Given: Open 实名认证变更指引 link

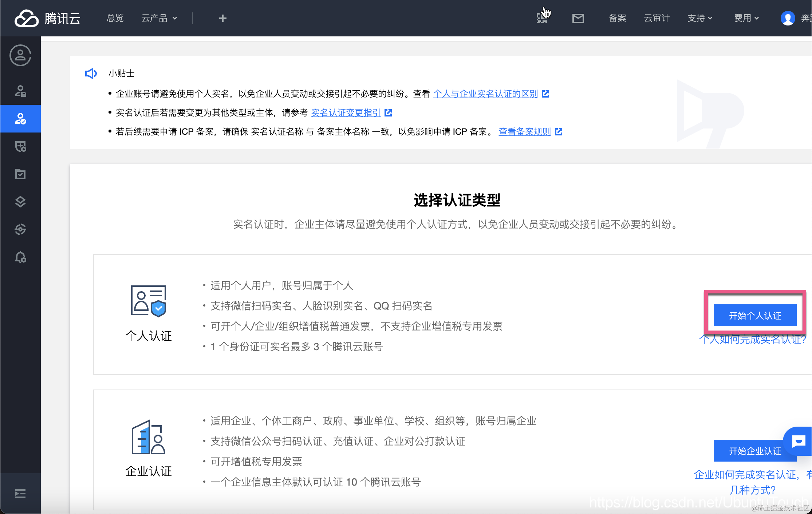Looking at the screenshot, I should 346,113.
